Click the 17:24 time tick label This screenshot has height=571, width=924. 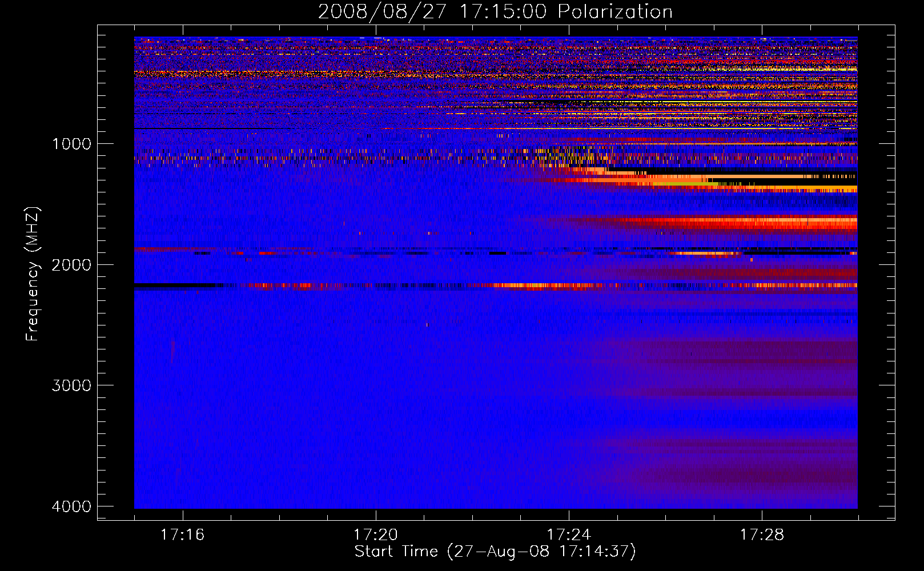point(569,534)
